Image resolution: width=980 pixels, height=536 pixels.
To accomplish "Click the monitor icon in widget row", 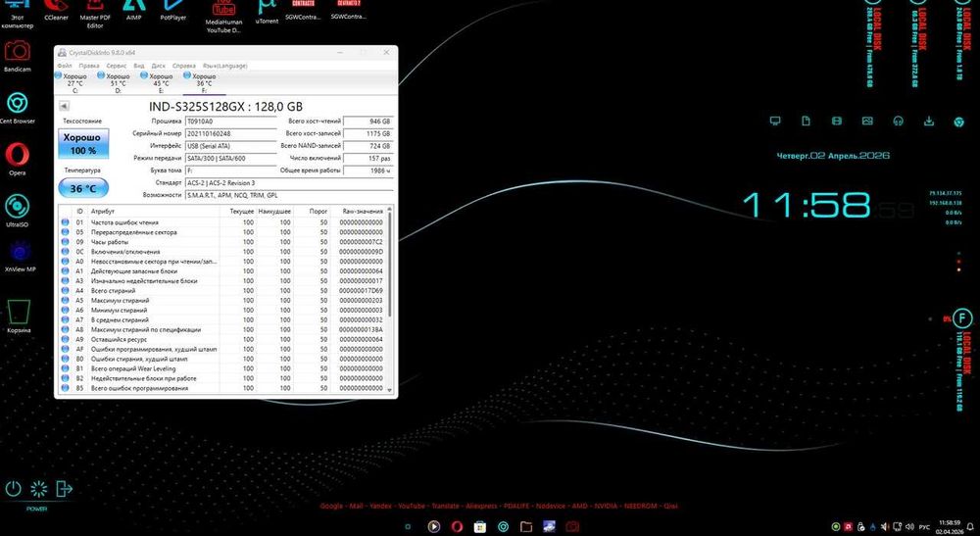I will pyautogui.click(x=775, y=122).
